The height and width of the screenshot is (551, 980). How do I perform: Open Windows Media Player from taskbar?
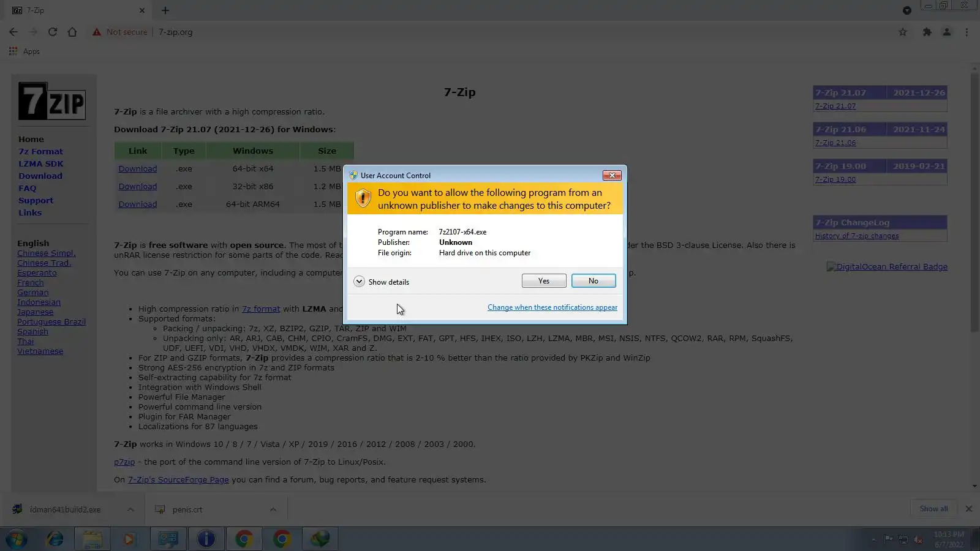tap(129, 539)
